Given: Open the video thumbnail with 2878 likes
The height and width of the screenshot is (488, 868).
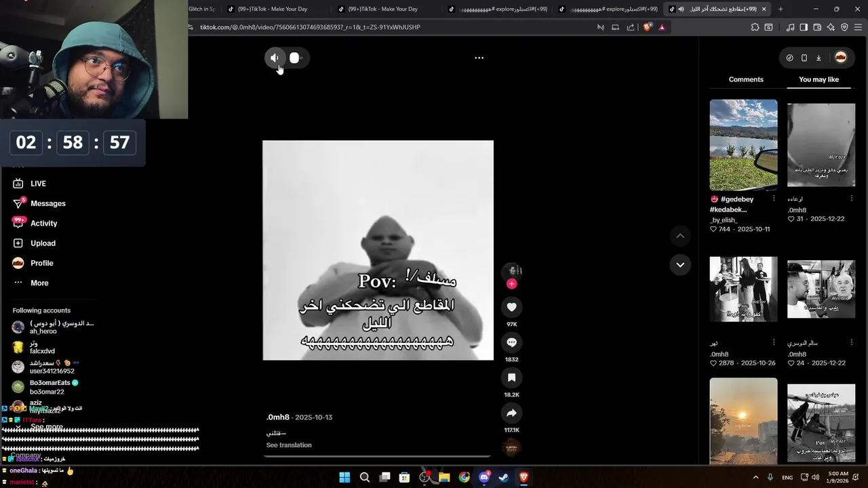Looking at the screenshot, I should coord(743,289).
